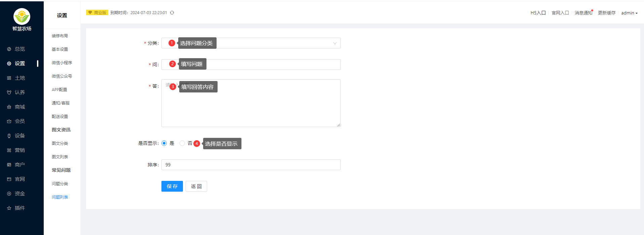Open the 分类 category dropdown

pyautogui.click(x=251, y=43)
